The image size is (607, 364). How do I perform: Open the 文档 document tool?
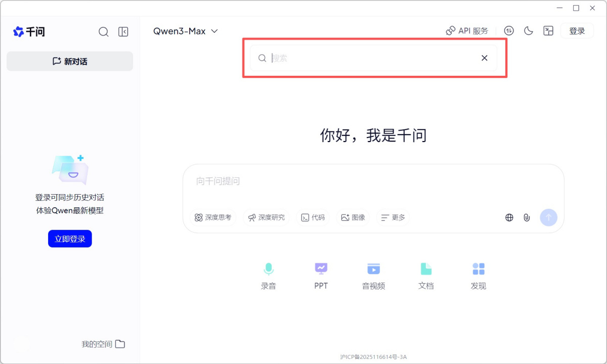pyautogui.click(x=426, y=276)
